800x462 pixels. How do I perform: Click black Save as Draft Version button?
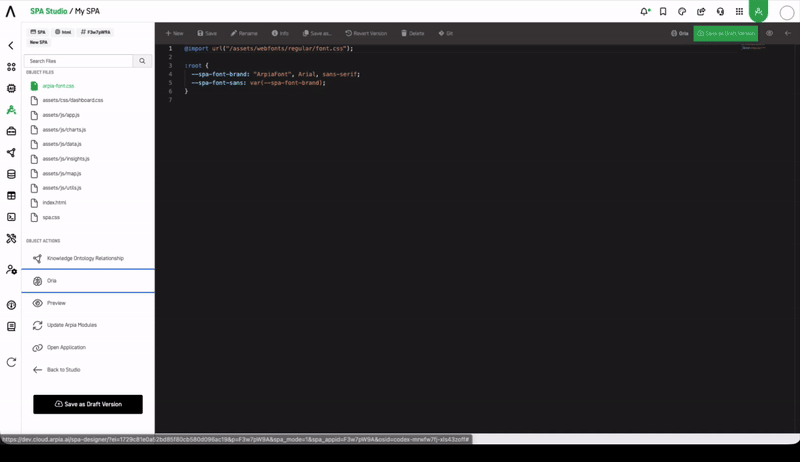88,404
